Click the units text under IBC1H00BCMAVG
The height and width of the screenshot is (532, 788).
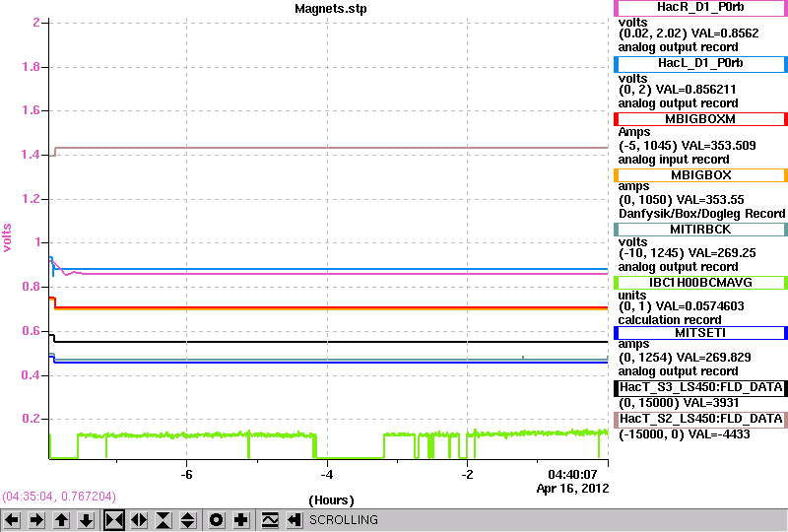pos(632,296)
